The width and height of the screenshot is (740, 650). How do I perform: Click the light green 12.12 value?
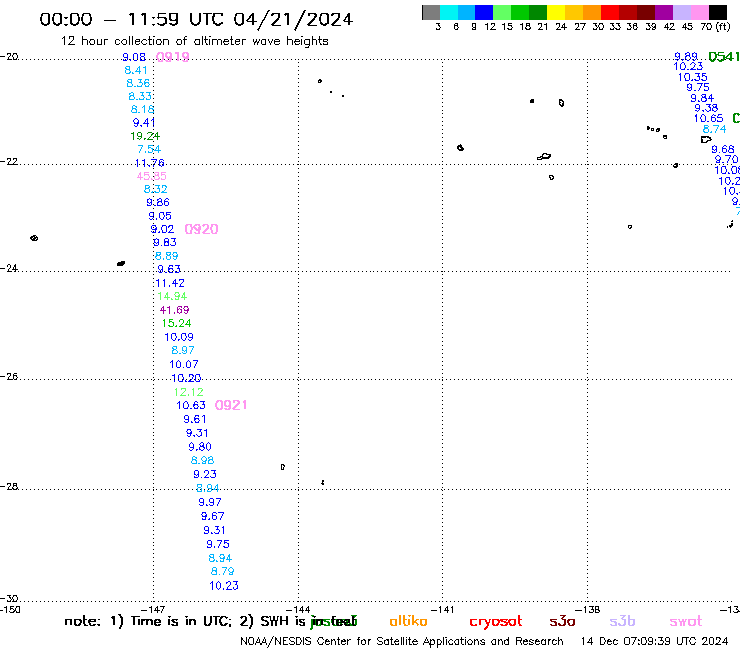(188, 392)
